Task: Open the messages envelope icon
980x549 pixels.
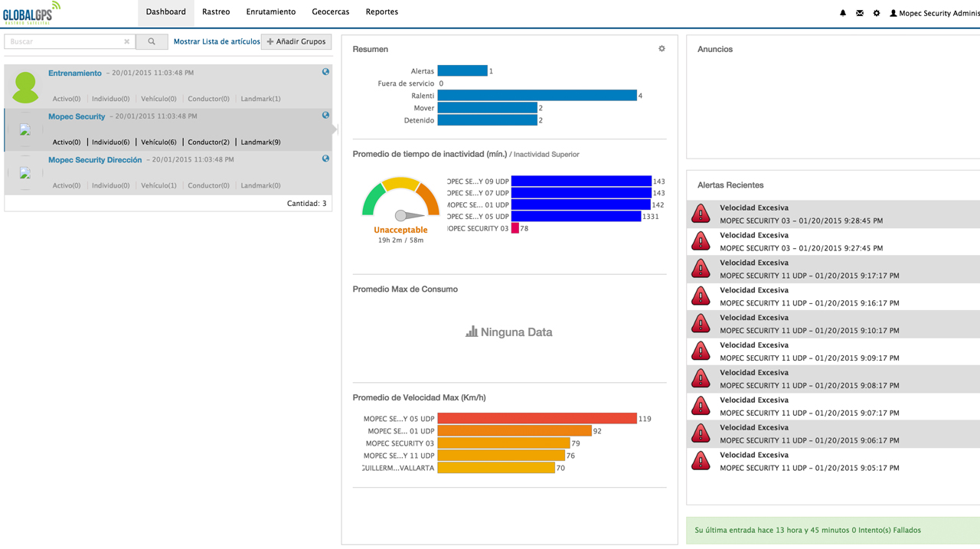Action: point(860,13)
